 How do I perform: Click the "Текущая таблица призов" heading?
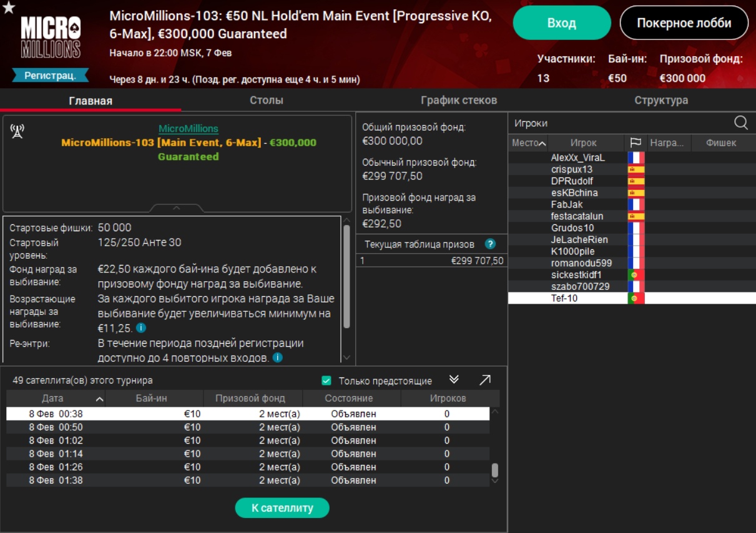(420, 244)
